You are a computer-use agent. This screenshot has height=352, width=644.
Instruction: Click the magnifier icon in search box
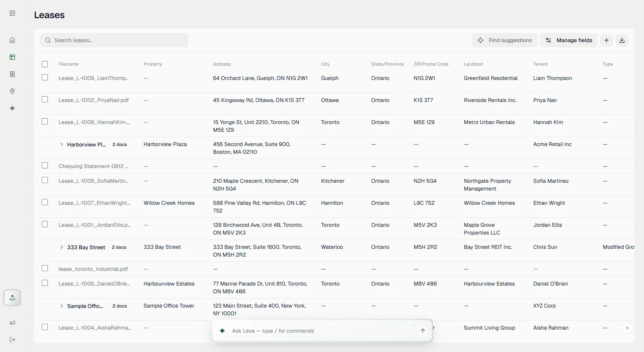(48, 40)
